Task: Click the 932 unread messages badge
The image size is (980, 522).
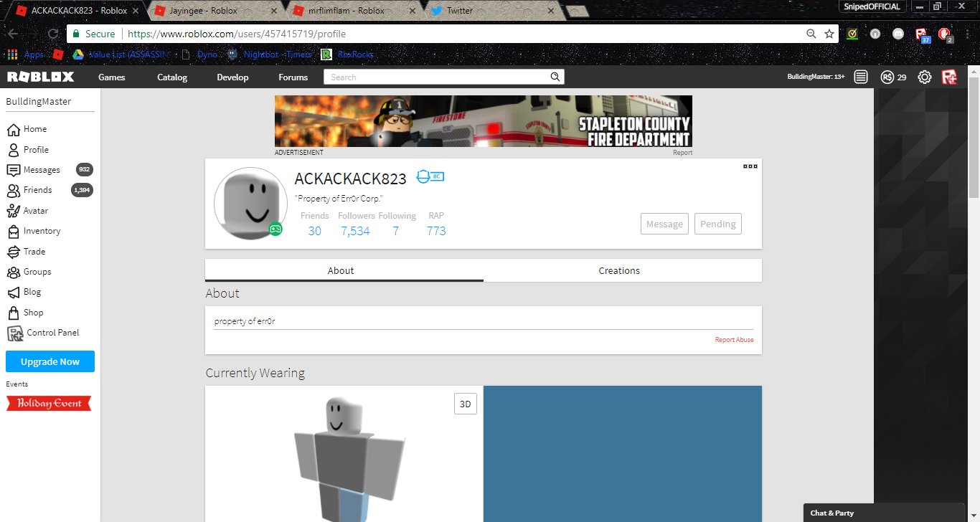Action: pos(85,170)
